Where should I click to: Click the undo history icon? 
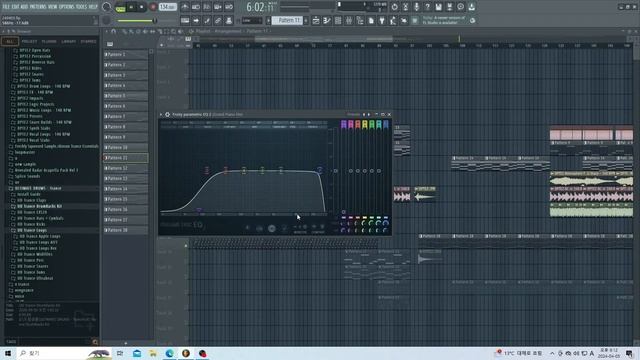coord(394,7)
